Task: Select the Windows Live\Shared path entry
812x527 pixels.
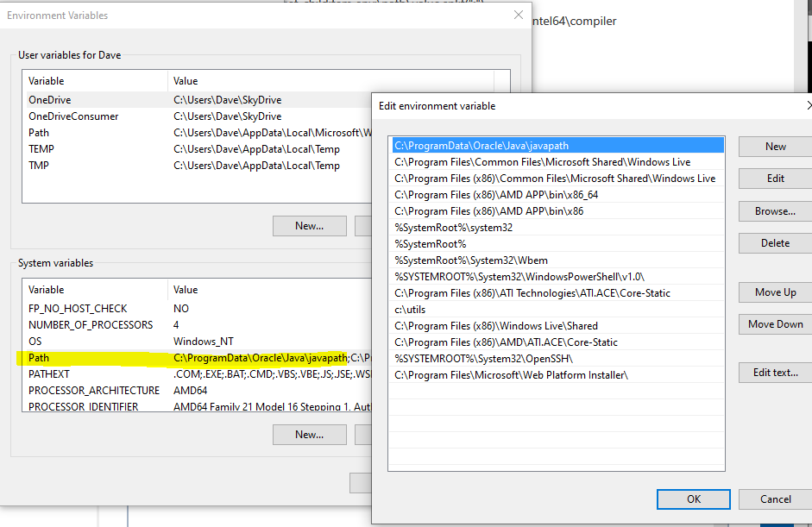Action: tap(557, 326)
